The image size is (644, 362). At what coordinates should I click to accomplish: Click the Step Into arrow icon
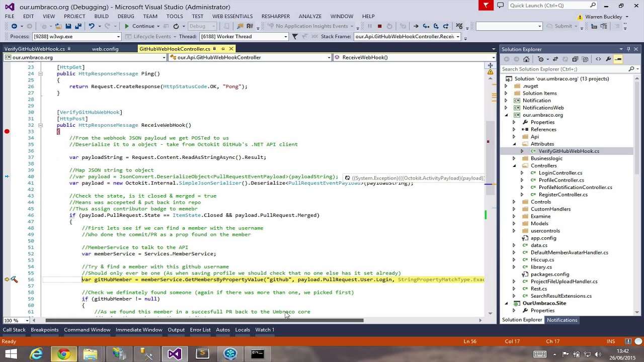tap(426, 26)
